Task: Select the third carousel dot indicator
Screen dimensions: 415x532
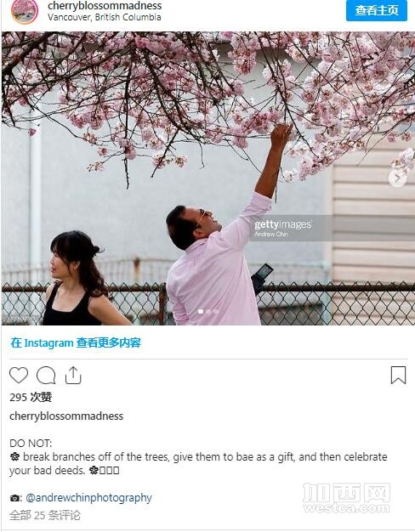Action: [x=216, y=311]
